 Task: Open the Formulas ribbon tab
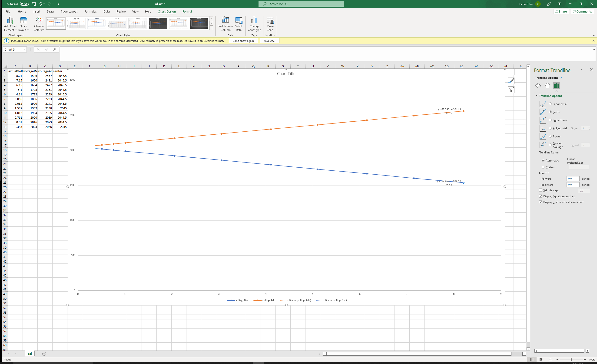pyautogui.click(x=90, y=11)
